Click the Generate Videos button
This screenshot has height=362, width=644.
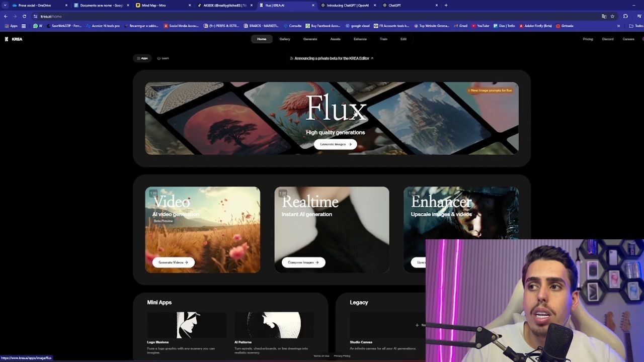pos(173,262)
